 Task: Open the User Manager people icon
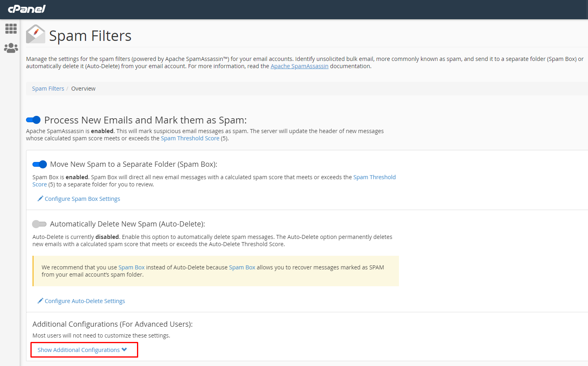pyautogui.click(x=11, y=48)
